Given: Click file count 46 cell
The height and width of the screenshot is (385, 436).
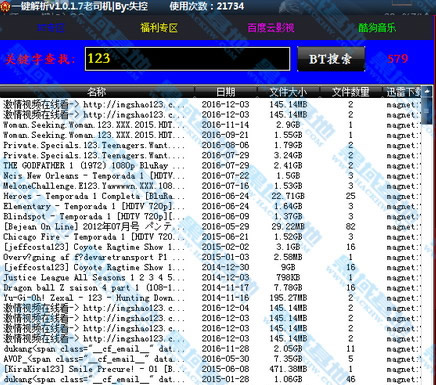Looking at the screenshot, I should click(350, 379).
